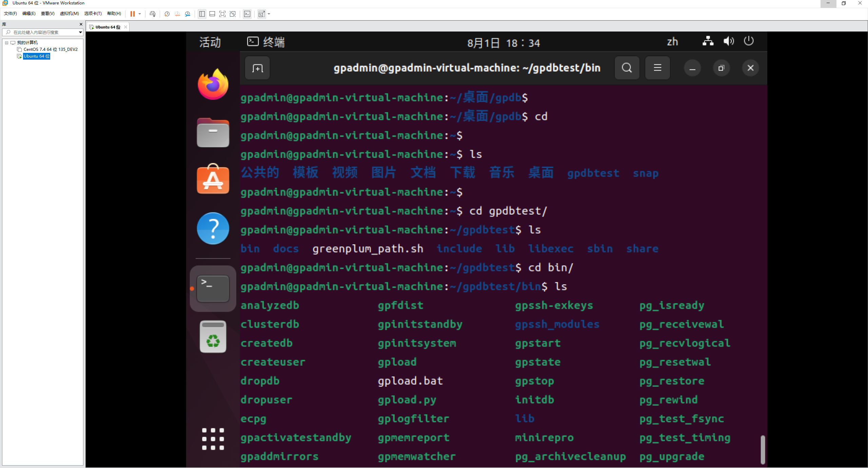This screenshot has width=868, height=468.
Task: Select Ubuntu 64 位 in library tree
Action: (x=37, y=56)
